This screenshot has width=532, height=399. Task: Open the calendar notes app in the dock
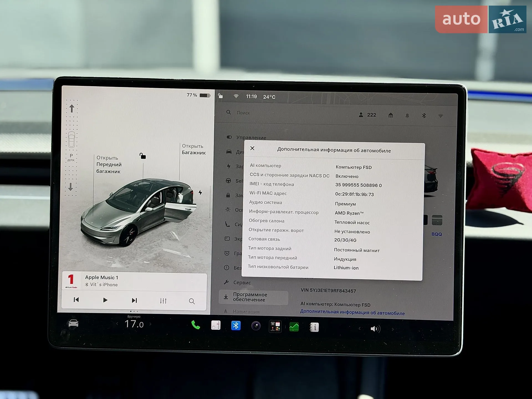coord(216,325)
